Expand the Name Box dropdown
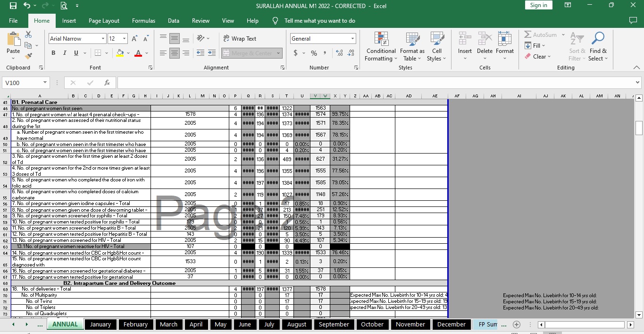 (x=45, y=83)
